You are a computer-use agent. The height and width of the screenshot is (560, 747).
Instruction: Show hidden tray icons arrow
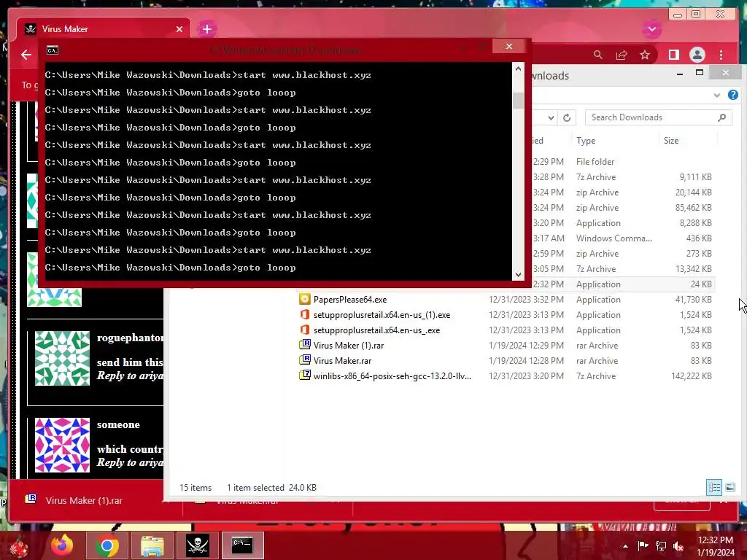(625, 546)
